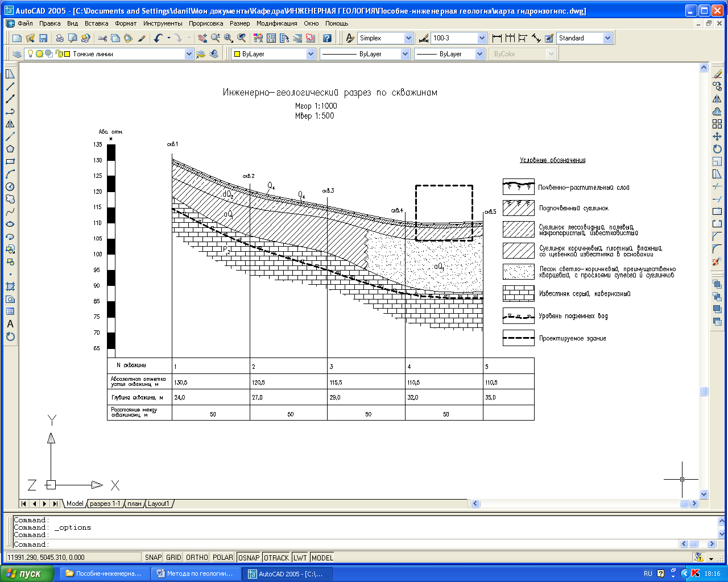Switch to the 'план' layout tab
This screenshot has height=582, width=728.
134,504
